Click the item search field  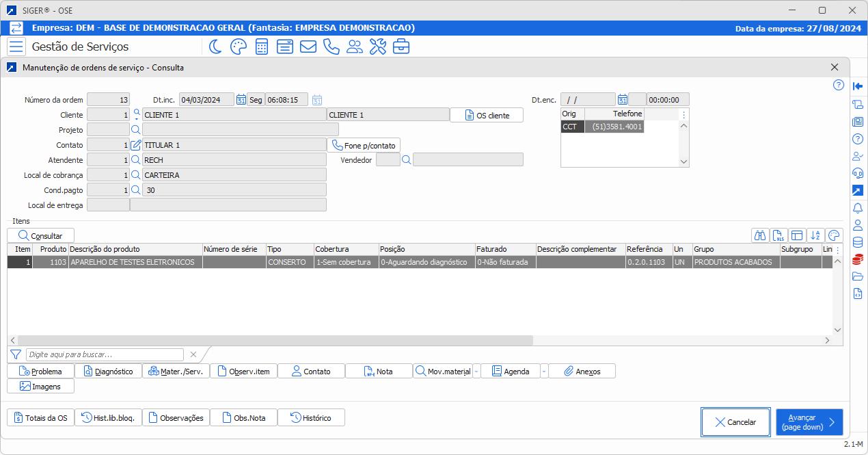(105, 354)
